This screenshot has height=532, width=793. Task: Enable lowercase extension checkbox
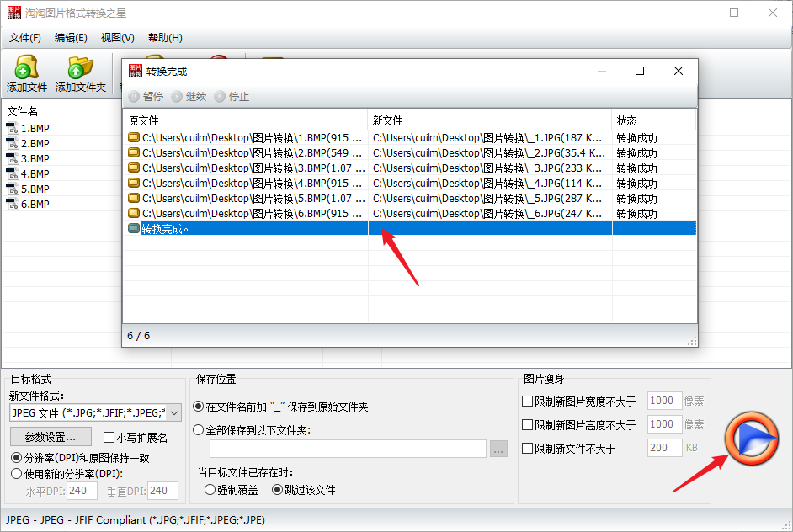click(109, 438)
